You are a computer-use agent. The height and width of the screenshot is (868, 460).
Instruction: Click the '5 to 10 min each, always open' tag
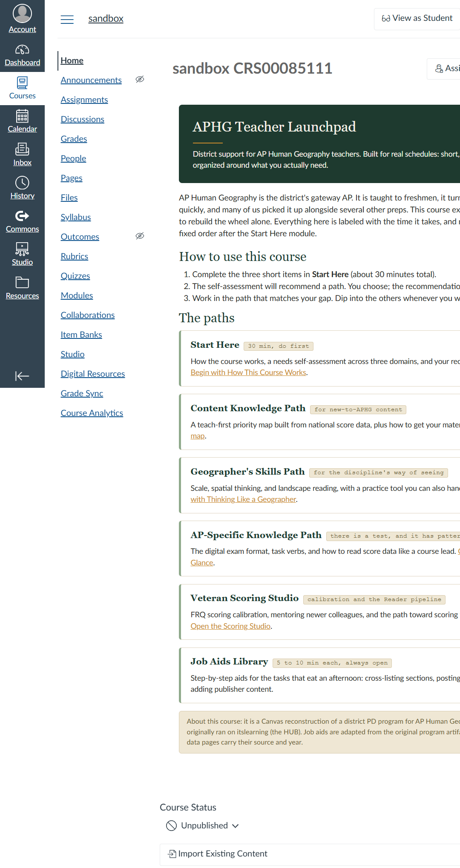point(332,663)
